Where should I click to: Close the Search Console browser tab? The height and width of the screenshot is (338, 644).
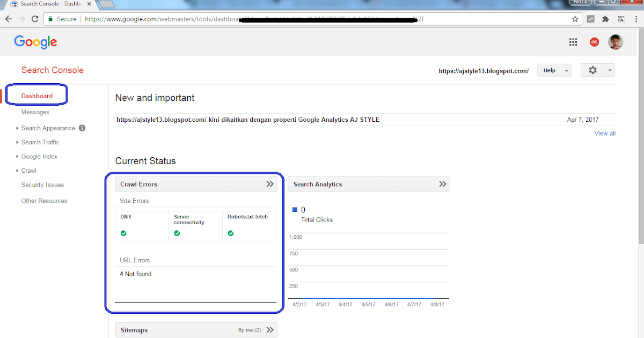click(89, 4)
